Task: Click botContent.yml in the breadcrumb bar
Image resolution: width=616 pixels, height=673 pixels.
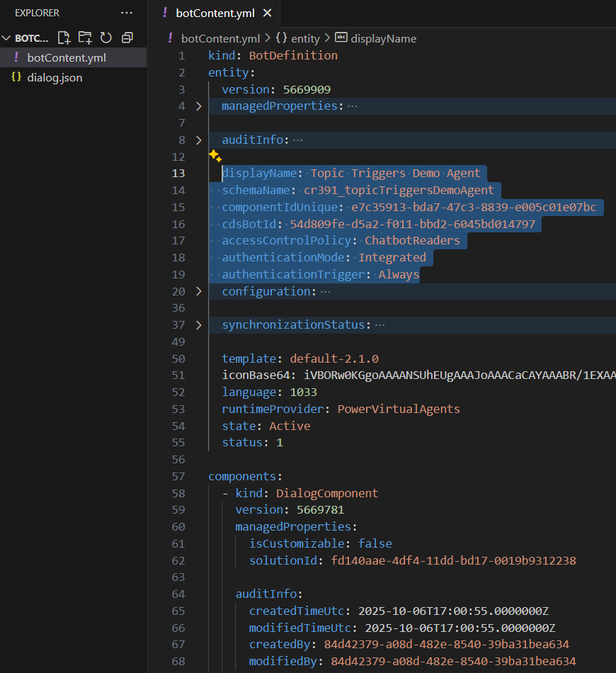Action: [x=219, y=38]
